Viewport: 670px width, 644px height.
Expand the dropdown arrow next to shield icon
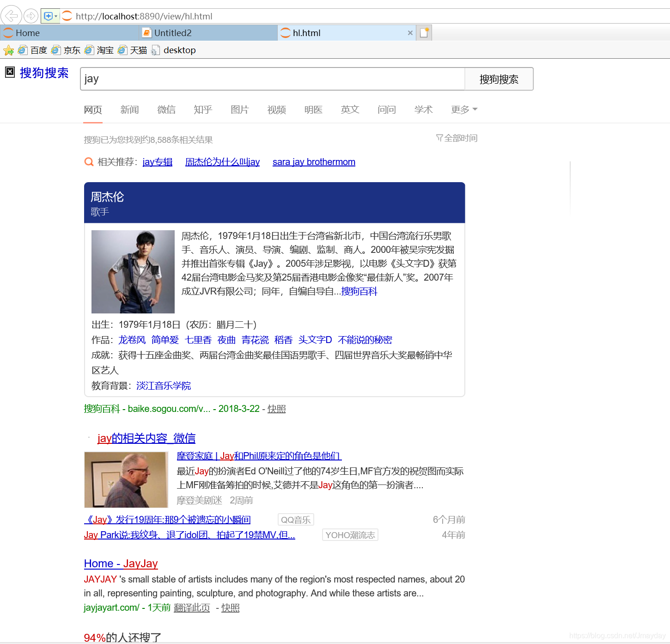pyautogui.click(x=56, y=16)
